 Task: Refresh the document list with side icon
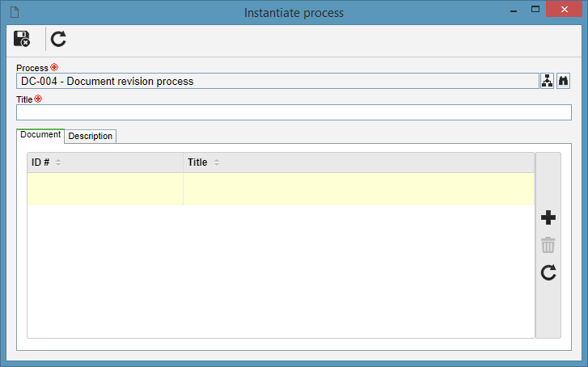pos(548,272)
